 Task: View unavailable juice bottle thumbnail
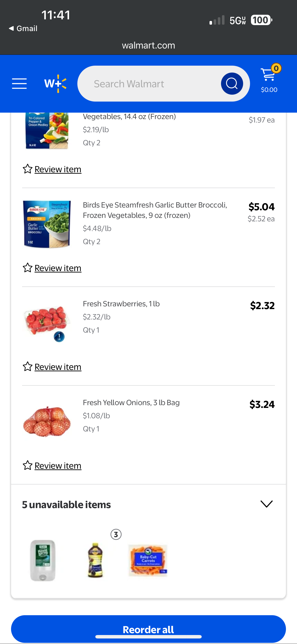point(95,560)
